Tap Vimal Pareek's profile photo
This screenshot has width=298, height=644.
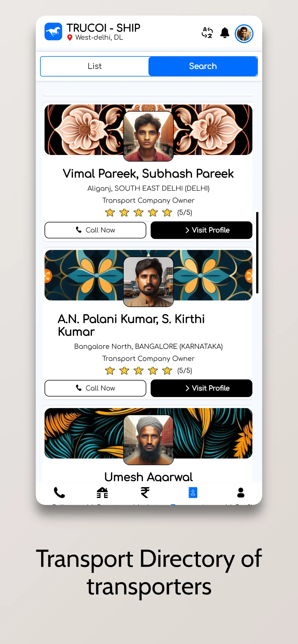click(149, 136)
